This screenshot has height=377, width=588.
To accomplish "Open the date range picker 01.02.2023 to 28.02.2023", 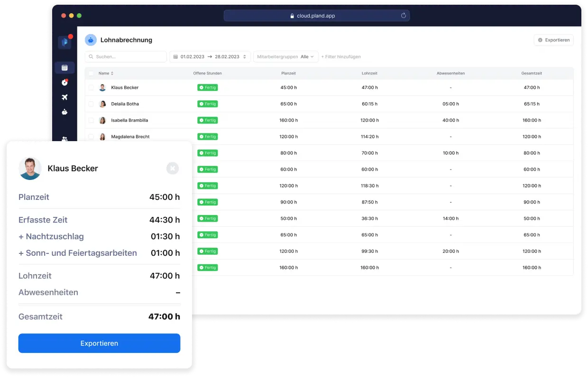I will point(210,57).
